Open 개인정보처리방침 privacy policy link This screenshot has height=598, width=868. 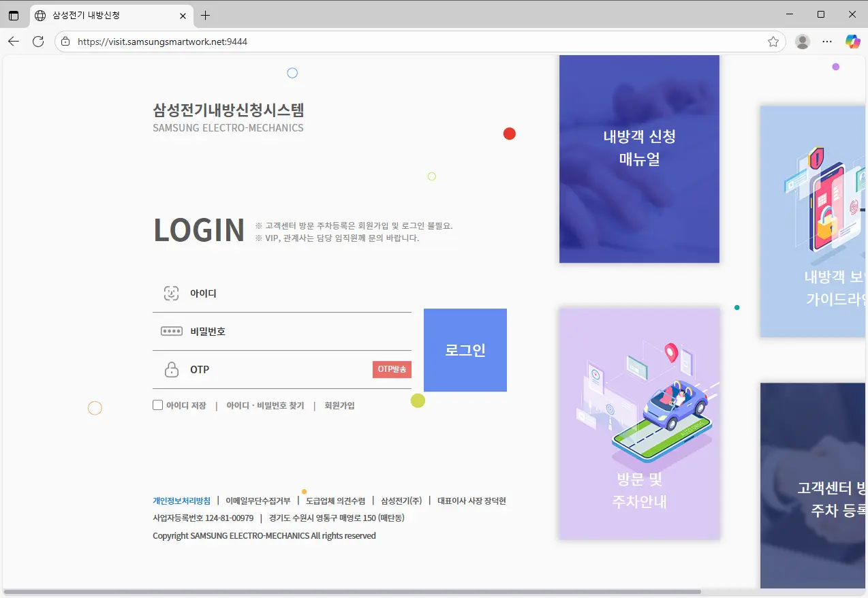coord(181,501)
